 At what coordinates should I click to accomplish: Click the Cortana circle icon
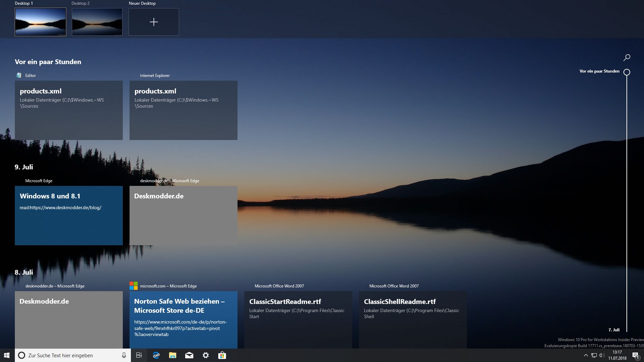[22, 355]
